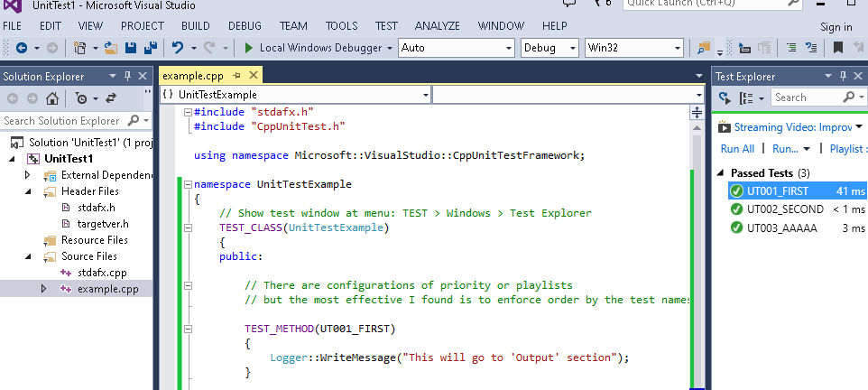Click the Find in Files folder icon
The image size is (868, 390).
(x=704, y=48)
